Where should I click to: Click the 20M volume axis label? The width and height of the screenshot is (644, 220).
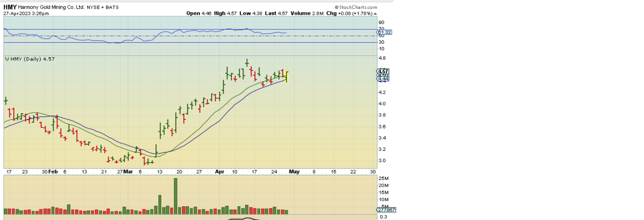(x=383, y=186)
